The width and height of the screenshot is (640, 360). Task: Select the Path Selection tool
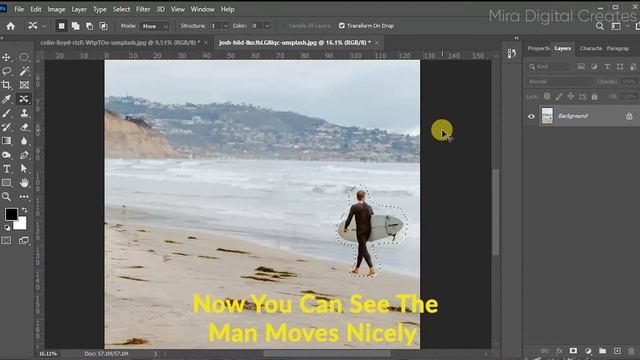click(x=24, y=169)
